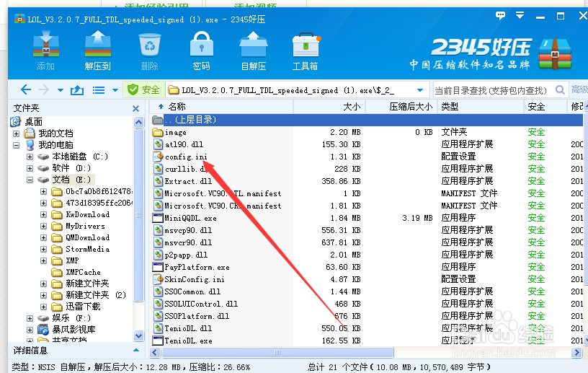This screenshot has width=588, height=373.
Task: Open the 密码 (Password) lock tool
Action: [x=201, y=51]
